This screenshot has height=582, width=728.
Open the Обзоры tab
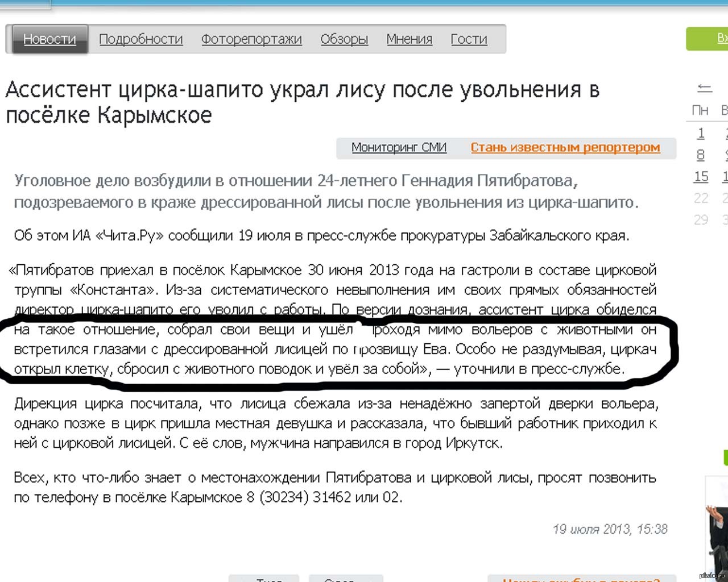point(344,39)
